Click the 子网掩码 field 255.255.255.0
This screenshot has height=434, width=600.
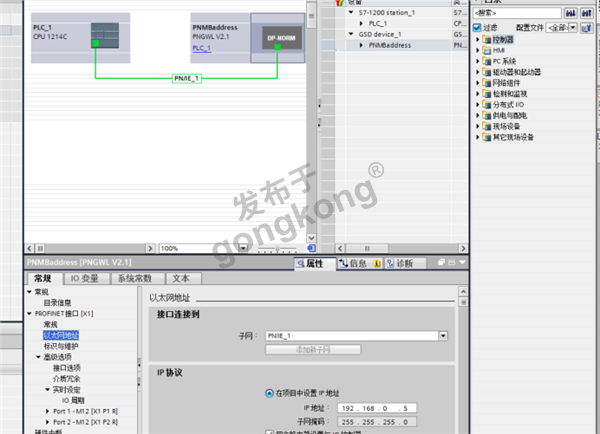point(377,422)
